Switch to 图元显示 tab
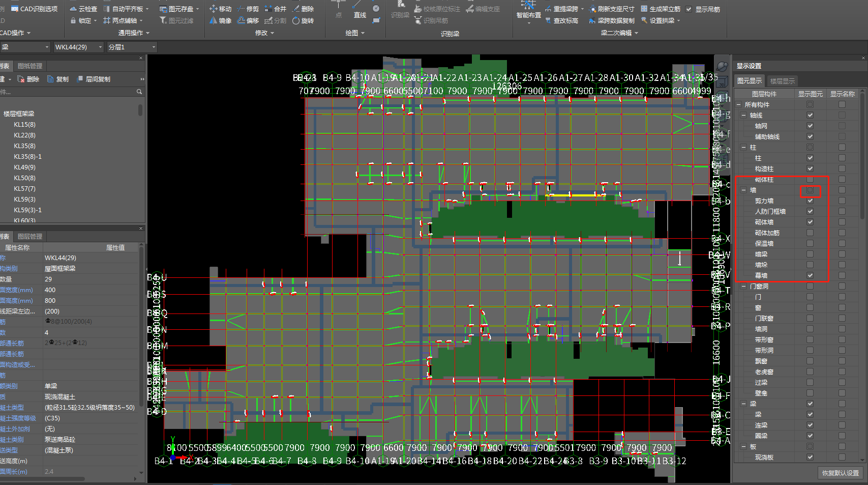The height and width of the screenshot is (485, 868). (x=750, y=81)
